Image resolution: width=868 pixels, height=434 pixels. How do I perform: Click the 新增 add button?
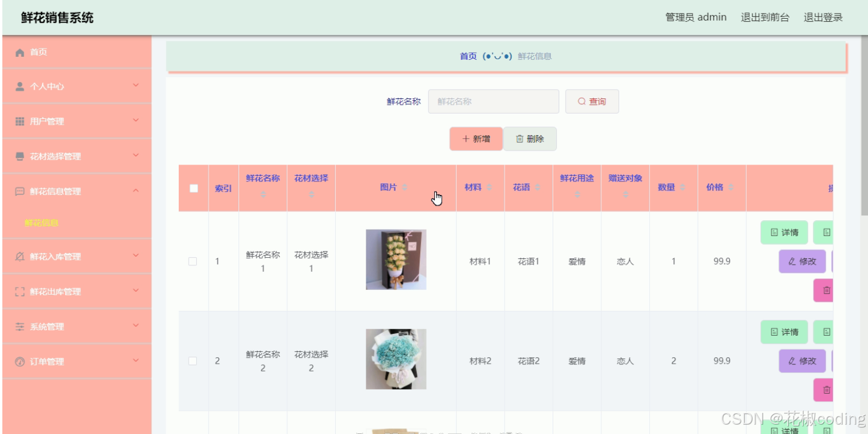(476, 139)
